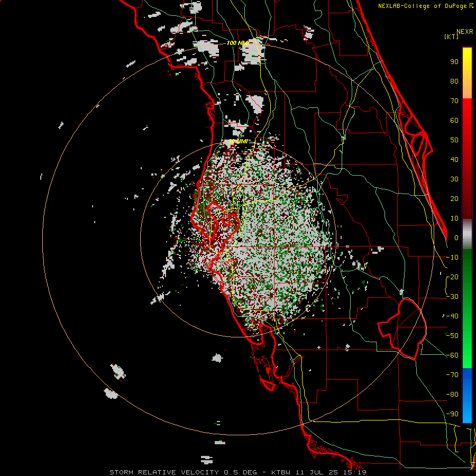The height and width of the screenshot is (476, 476).
Task: Click the NEXR label above the scale
Action: coord(464,32)
